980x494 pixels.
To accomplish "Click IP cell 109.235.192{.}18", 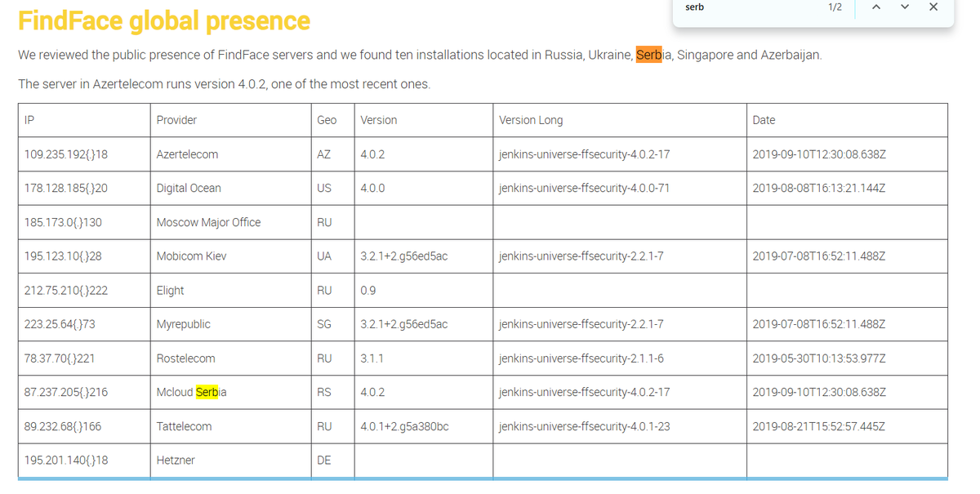I will pos(83,154).
